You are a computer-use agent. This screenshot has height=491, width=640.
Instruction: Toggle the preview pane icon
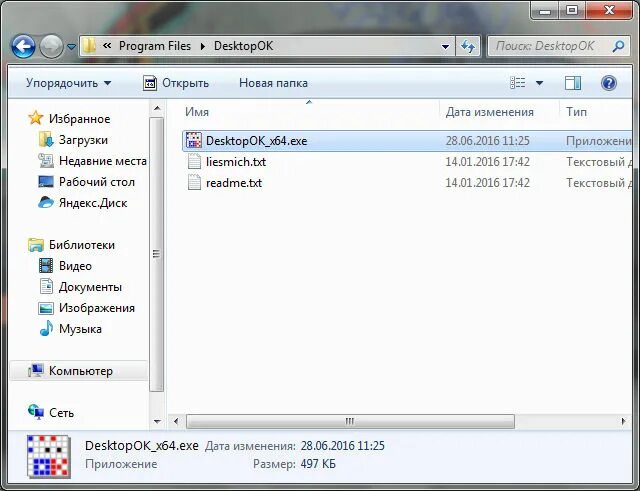tap(573, 83)
